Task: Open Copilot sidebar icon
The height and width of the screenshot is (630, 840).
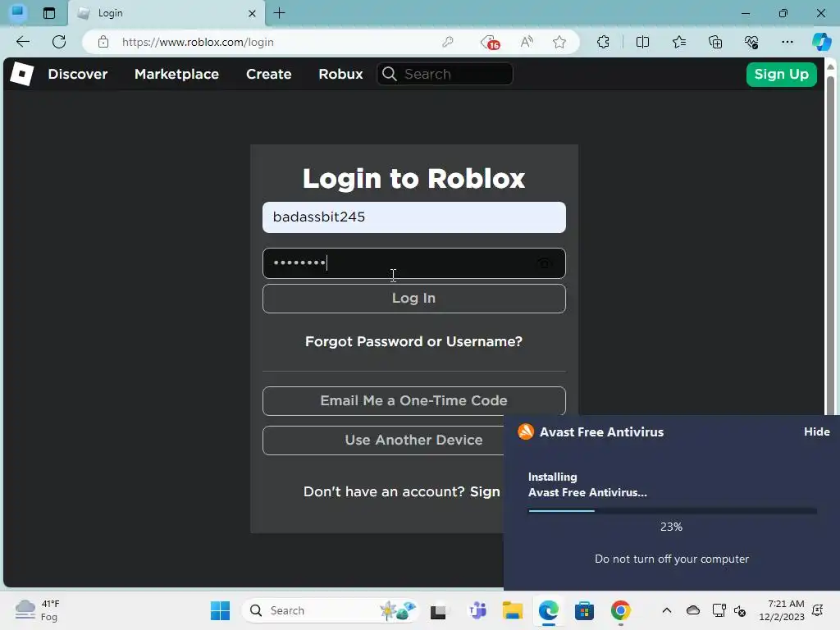Action: click(x=821, y=42)
